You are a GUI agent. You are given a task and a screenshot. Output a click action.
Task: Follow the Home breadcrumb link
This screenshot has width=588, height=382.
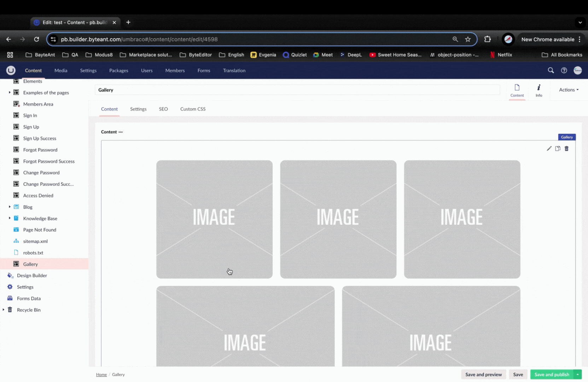tap(101, 375)
